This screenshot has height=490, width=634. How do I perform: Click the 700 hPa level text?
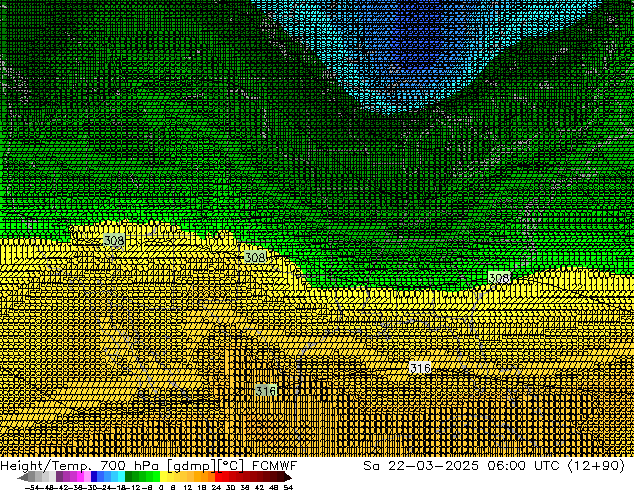pos(129,466)
